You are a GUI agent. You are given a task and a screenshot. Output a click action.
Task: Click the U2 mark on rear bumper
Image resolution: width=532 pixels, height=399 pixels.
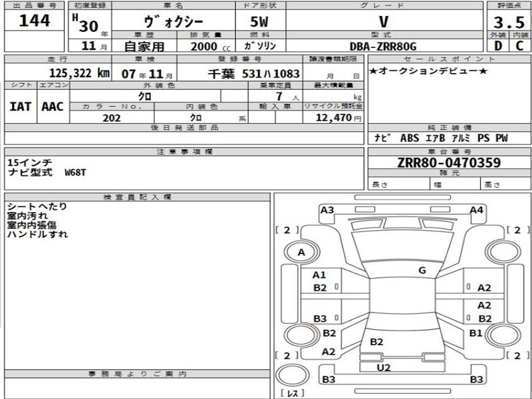(384, 368)
